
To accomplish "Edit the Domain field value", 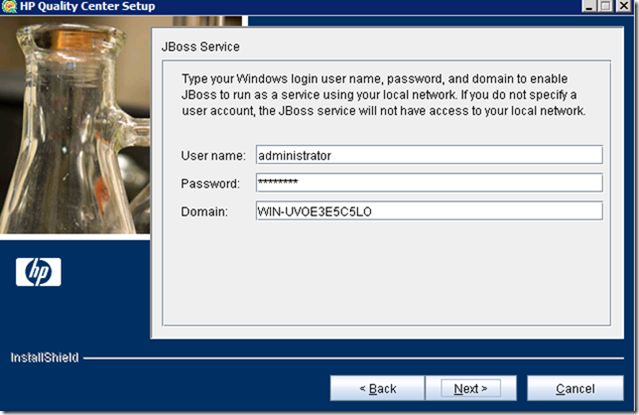I will [429, 211].
